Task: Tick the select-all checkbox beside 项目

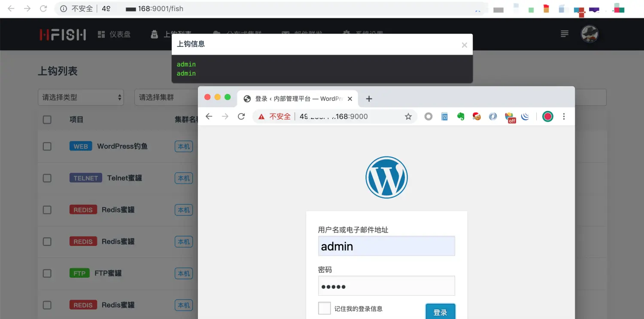Action: pyautogui.click(x=47, y=120)
